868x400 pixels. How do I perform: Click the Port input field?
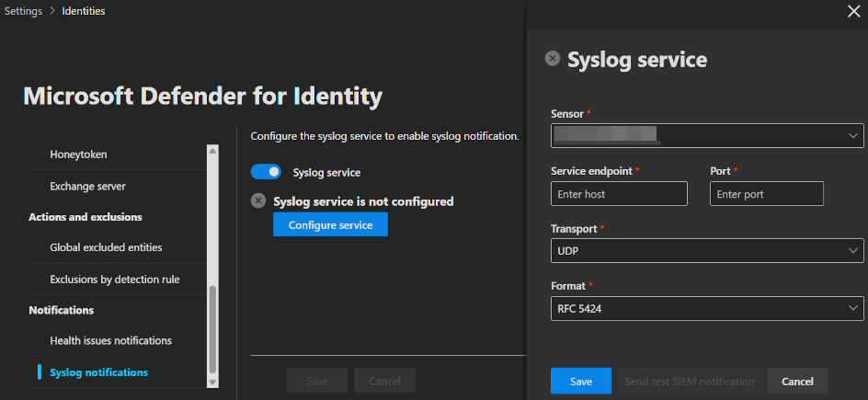pos(766,194)
